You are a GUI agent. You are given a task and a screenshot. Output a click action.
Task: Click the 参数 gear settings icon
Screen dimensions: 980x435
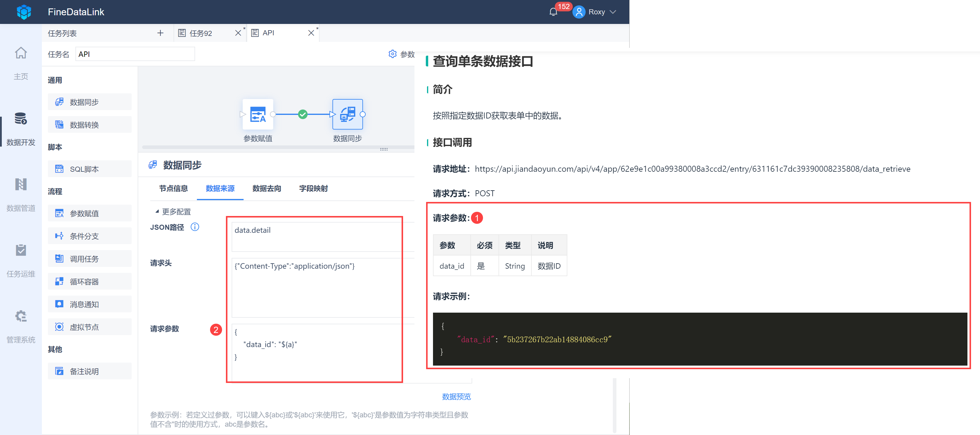[x=392, y=54]
